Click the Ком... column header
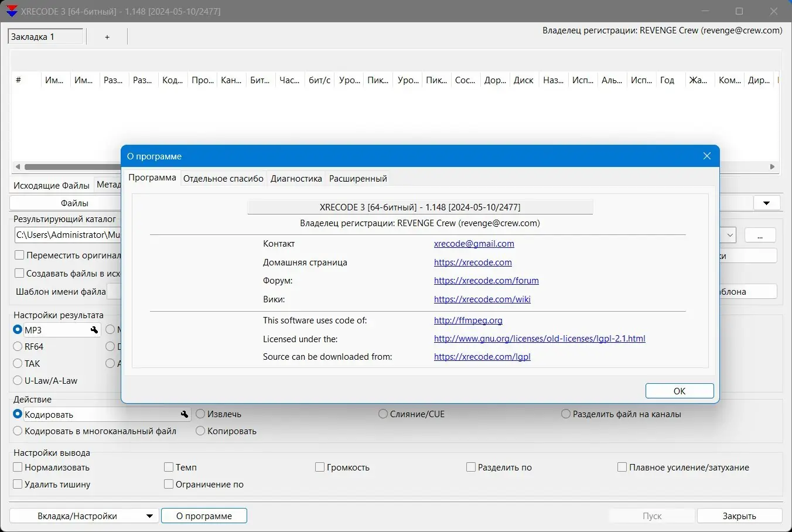 pos(730,80)
